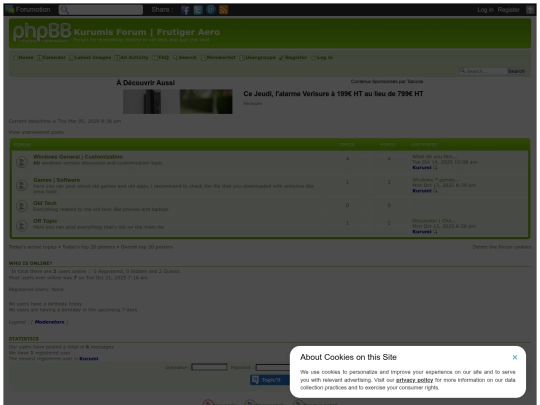Click the scroll-to-top arrow icon
The height and width of the screenshot is (405, 540).
(x=530, y=10)
